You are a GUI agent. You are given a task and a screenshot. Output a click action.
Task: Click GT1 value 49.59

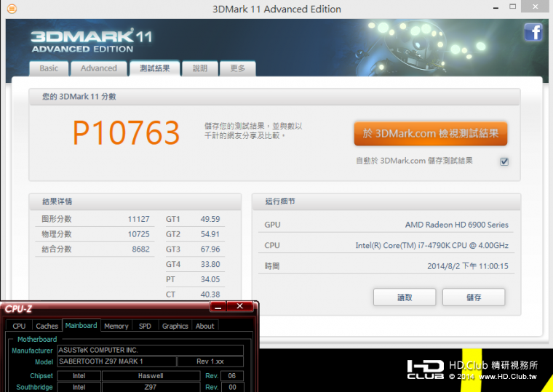(210, 219)
